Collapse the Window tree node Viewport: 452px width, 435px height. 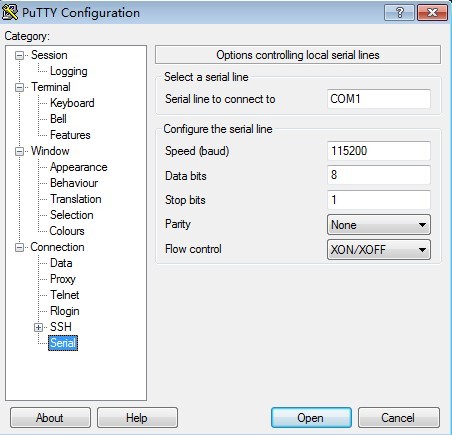click(20, 151)
